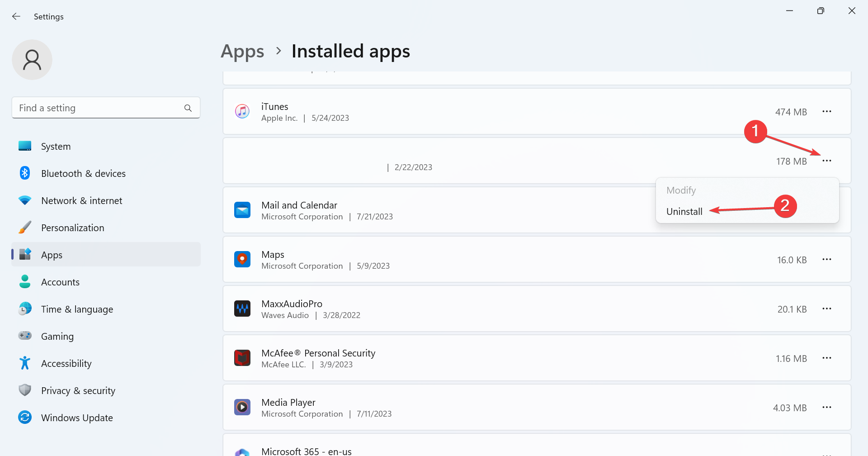Image resolution: width=868 pixels, height=456 pixels.
Task: Open Windows Update settings
Action: (x=106, y=418)
